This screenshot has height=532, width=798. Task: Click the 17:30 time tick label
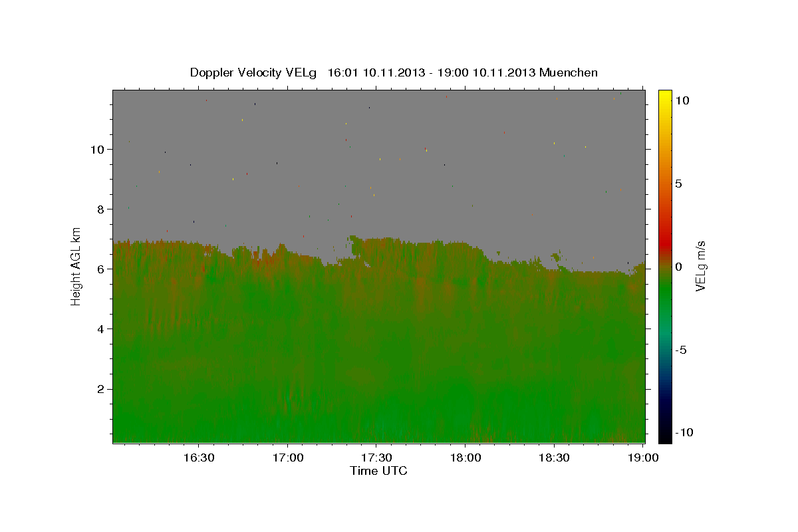376,458
